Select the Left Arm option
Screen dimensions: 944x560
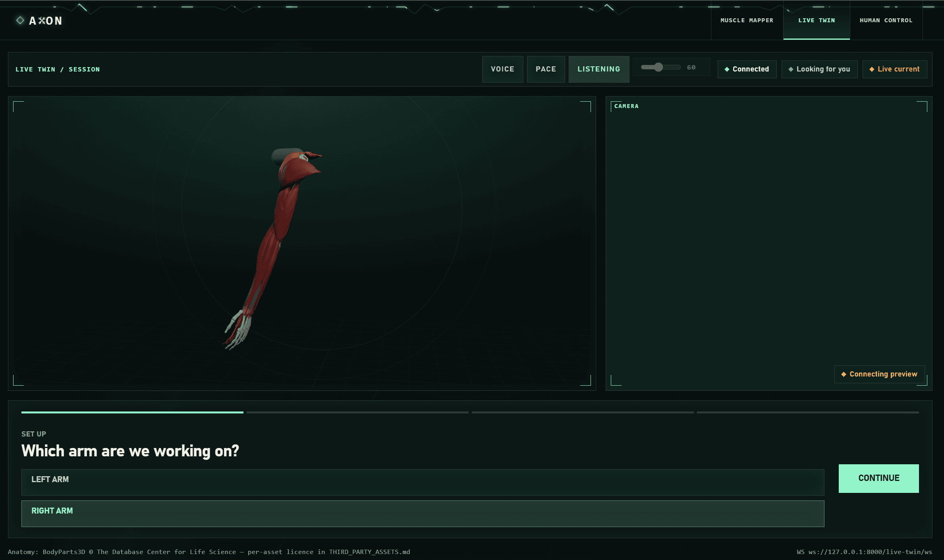pyautogui.click(x=423, y=482)
